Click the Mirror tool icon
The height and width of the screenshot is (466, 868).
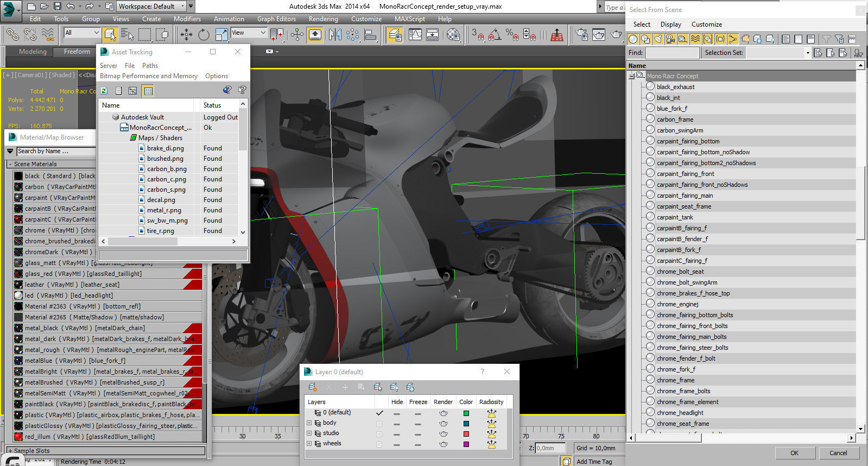coord(335,35)
